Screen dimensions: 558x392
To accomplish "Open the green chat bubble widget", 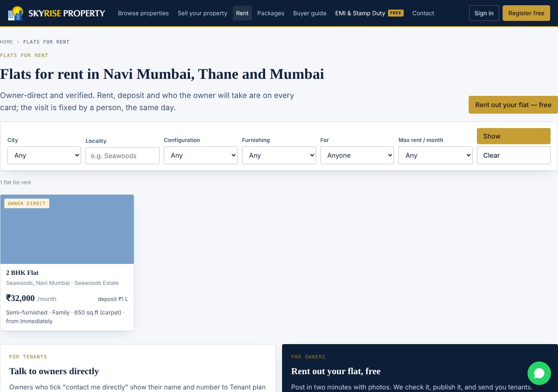I will [539, 373].
